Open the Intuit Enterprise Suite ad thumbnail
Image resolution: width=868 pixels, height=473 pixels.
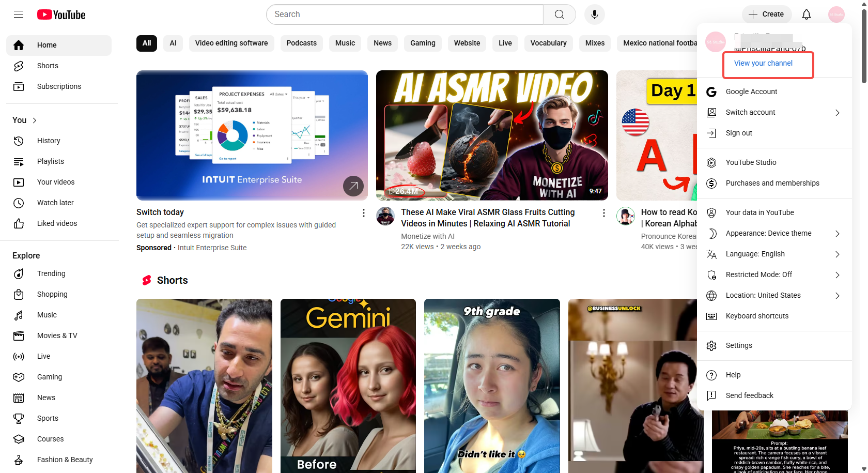[x=252, y=135]
